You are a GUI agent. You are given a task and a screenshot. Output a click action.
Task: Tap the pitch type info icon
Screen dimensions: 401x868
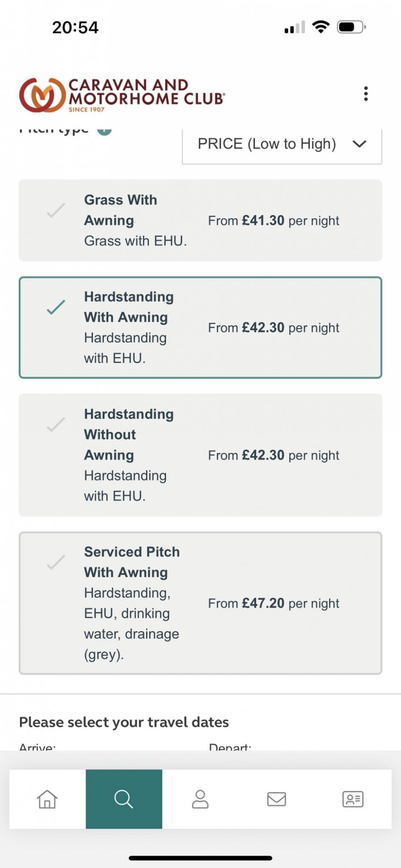(104, 130)
